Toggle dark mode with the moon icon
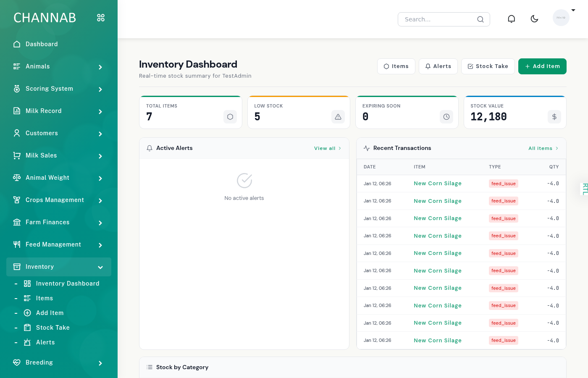 coord(534,18)
